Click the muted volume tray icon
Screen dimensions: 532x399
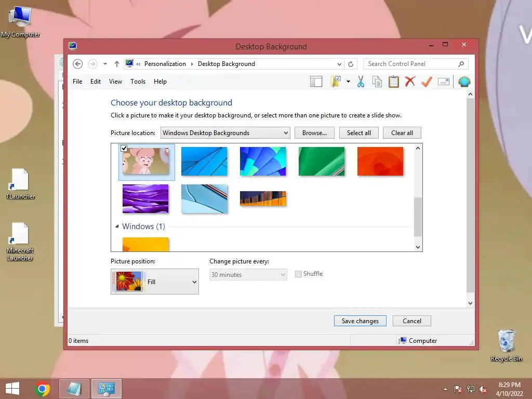(x=483, y=389)
